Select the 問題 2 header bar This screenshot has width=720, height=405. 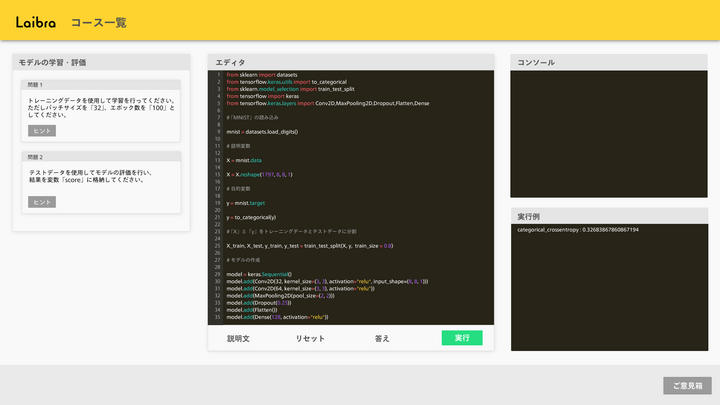[100, 157]
